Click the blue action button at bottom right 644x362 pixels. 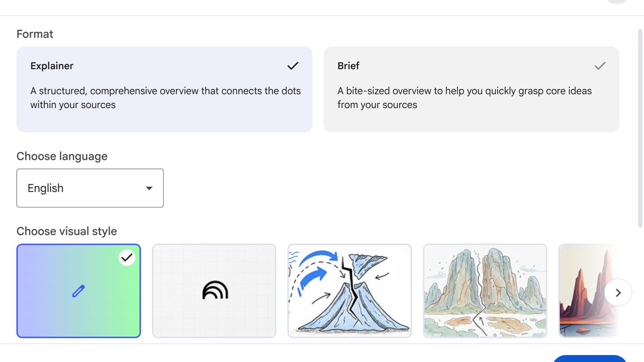click(590, 359)
